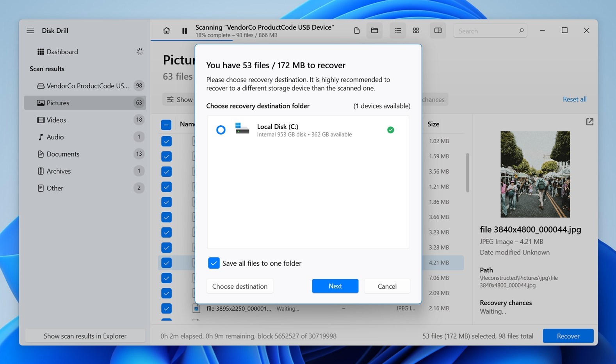Screen dimensions: 616x364
Task: Click the 3.66 MB size cell
Action: 439,217
